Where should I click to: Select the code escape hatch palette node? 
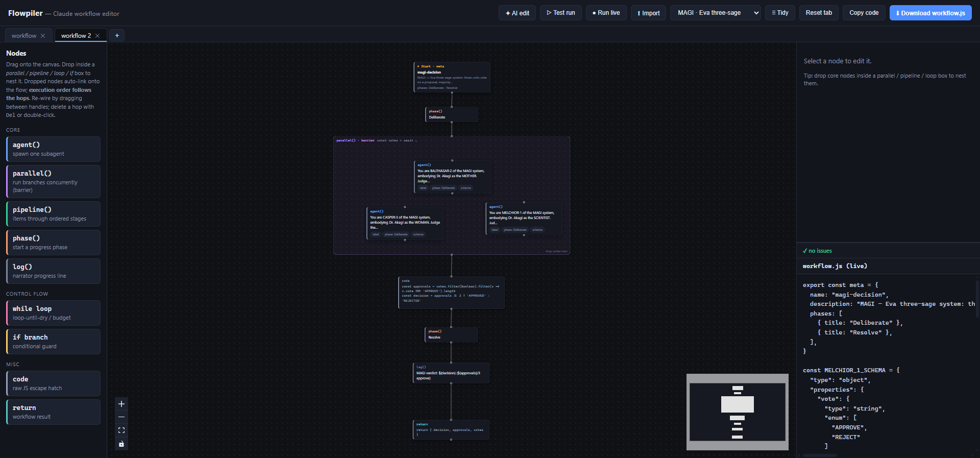tap(53, 383)
